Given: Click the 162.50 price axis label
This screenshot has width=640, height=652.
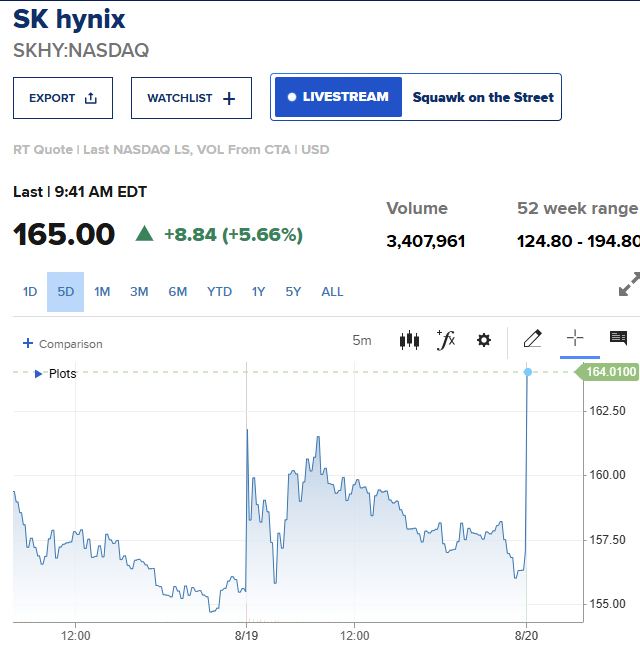Looking at the screenshot, I should [x=607, y=411].
